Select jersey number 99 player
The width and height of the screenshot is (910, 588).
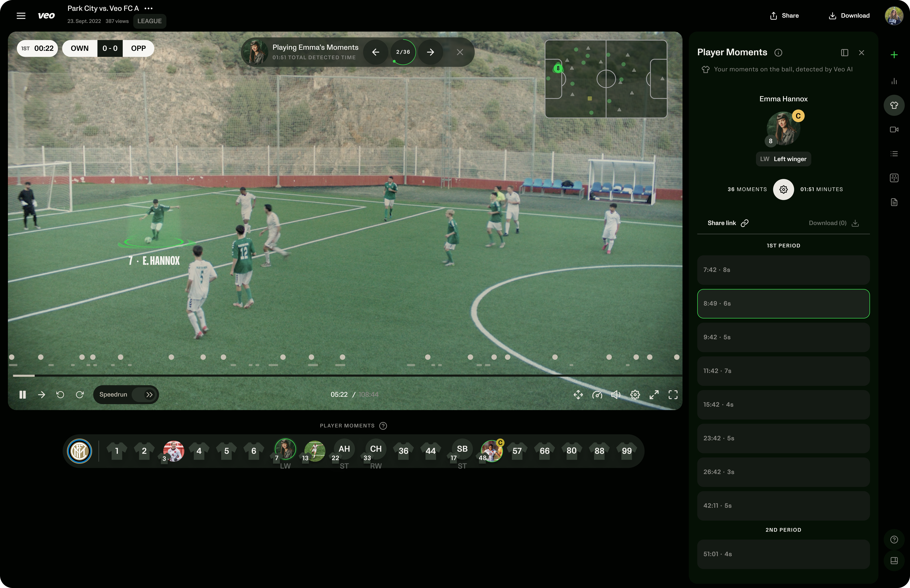627,451
